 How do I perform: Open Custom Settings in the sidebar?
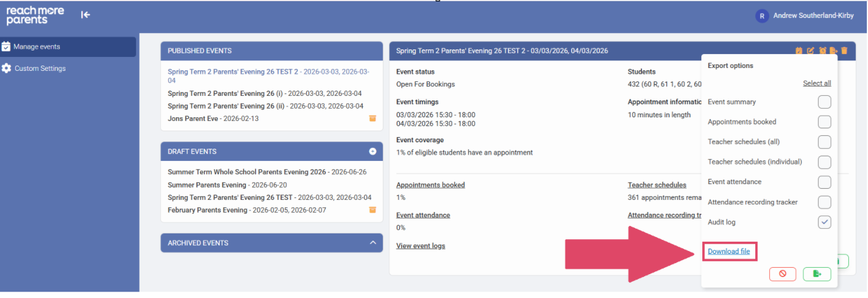(40, 69)
